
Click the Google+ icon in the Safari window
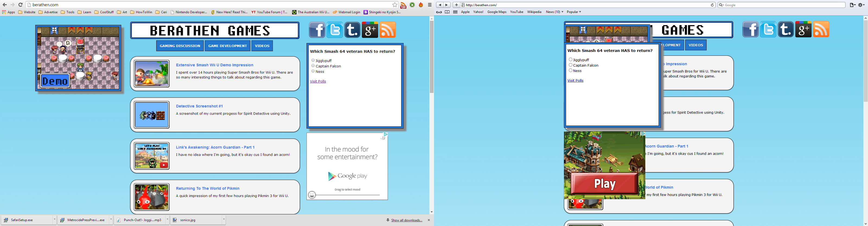804,29
